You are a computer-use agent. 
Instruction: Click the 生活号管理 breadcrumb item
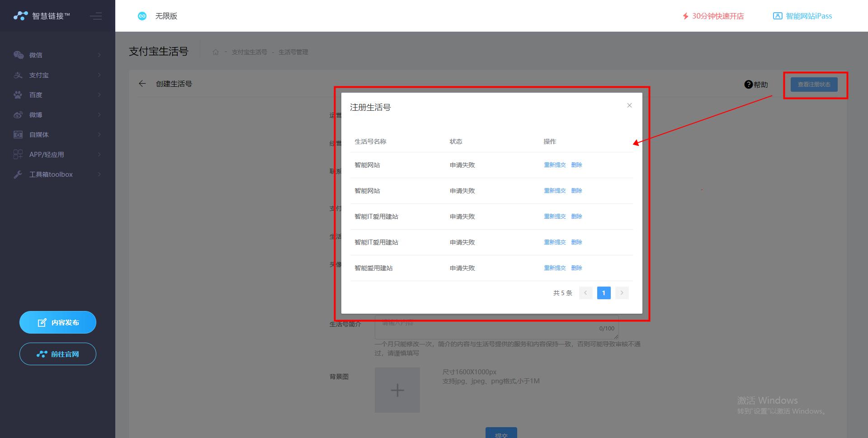tap(293, 52)
